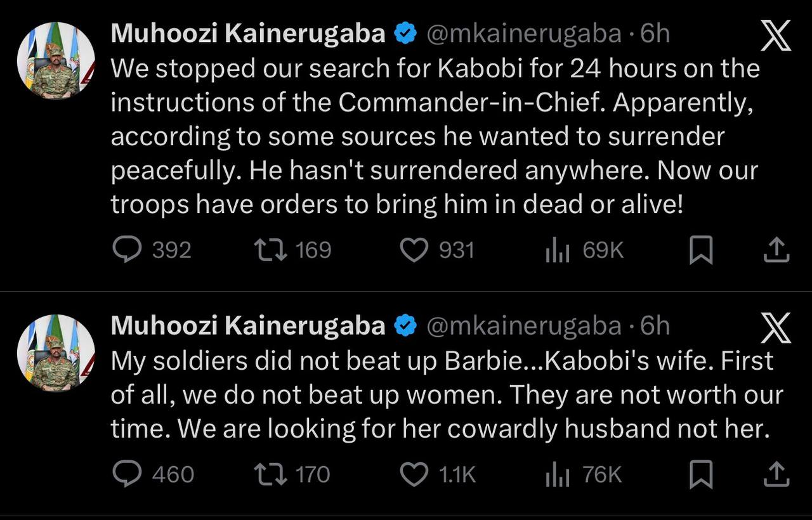Open the profile picture on the second tweet
812x520 pixels.
click(56, 353)
